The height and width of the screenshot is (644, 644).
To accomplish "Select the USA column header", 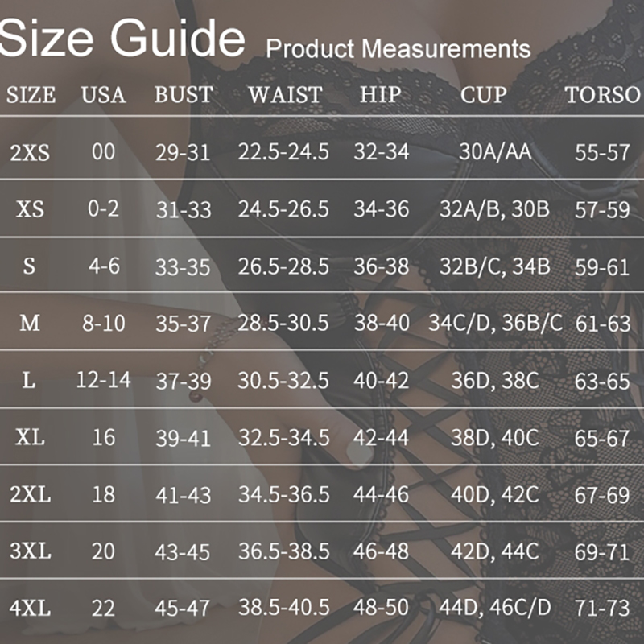I will 103,95.
